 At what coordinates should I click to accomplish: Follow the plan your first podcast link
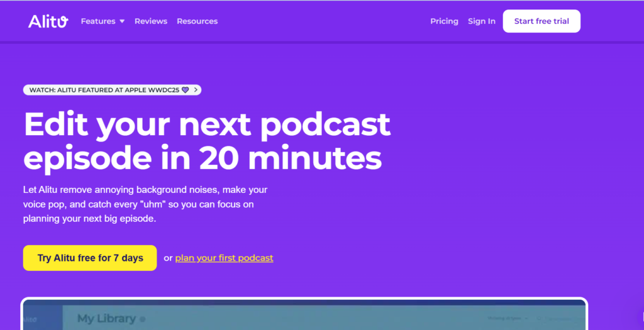225,258
